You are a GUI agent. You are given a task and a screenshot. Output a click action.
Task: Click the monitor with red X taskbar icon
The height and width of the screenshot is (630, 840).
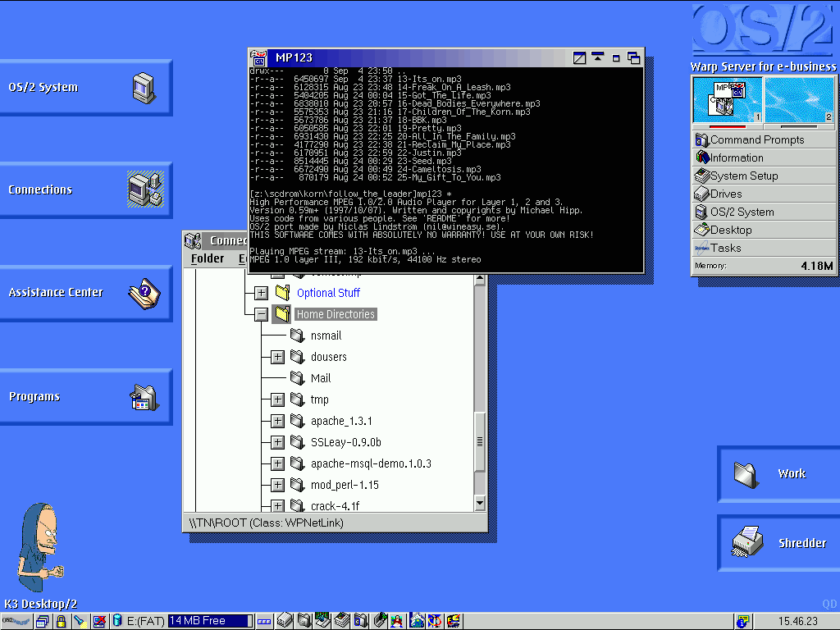point(99,622)
